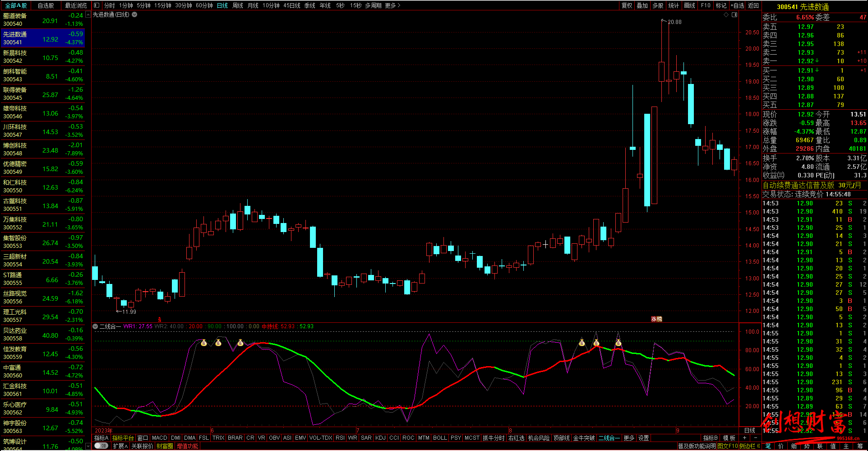Click the 多股 button
The height and width of the screenshot is (451, 868).
click(658, 5)
